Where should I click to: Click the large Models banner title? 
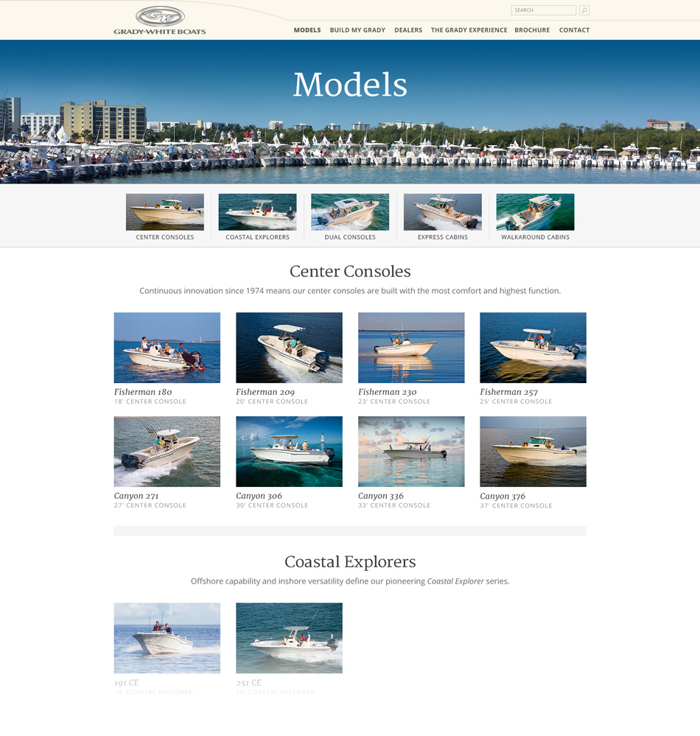pos(350,85)
